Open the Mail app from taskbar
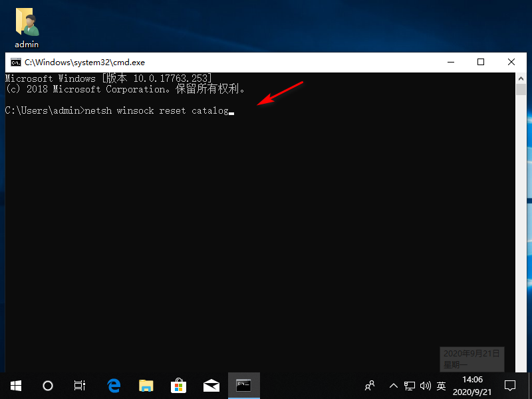 pos(211,385)
